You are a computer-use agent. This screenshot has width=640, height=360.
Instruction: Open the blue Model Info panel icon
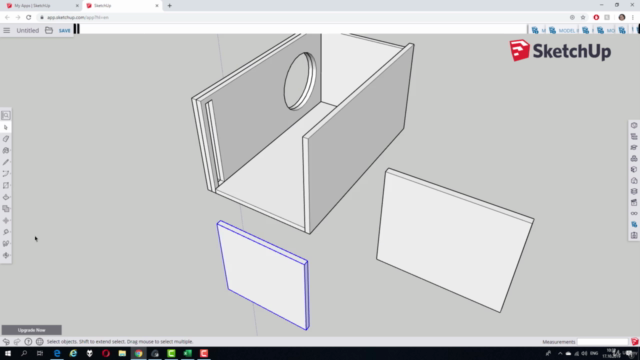pos(634,224)
